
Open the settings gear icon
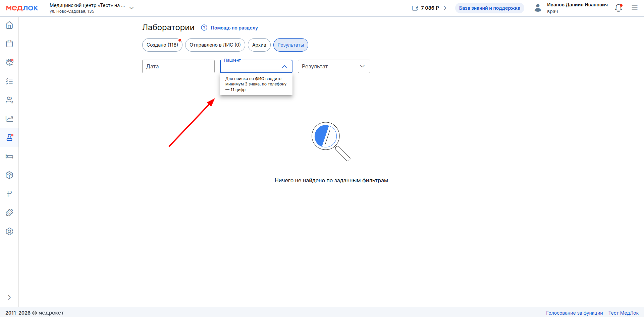tap(9, 232)
